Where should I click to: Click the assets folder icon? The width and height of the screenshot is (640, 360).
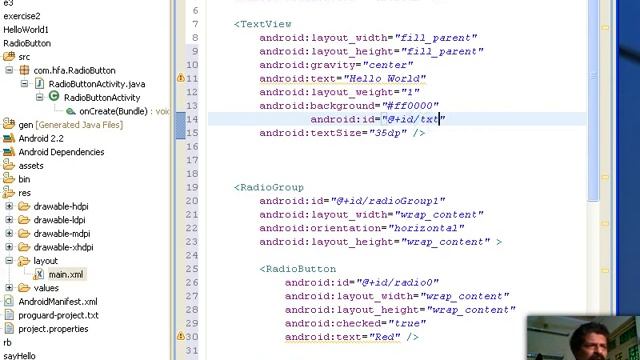9,165
